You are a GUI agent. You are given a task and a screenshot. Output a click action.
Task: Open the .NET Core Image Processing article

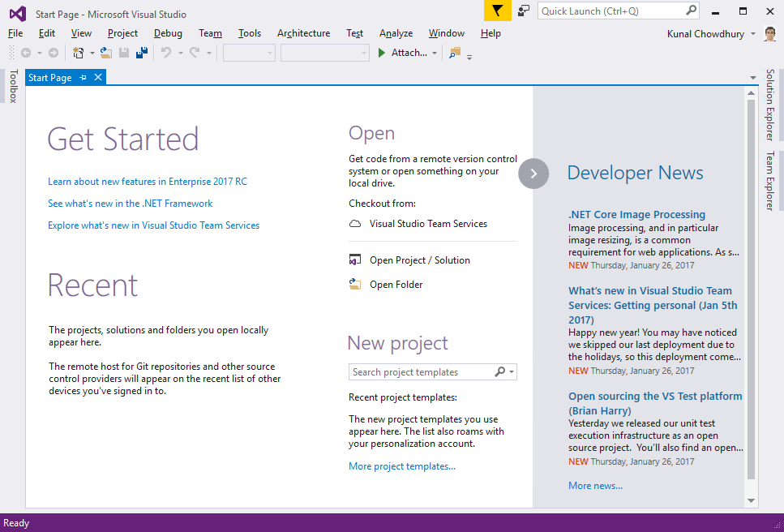[x=637, y=214]
